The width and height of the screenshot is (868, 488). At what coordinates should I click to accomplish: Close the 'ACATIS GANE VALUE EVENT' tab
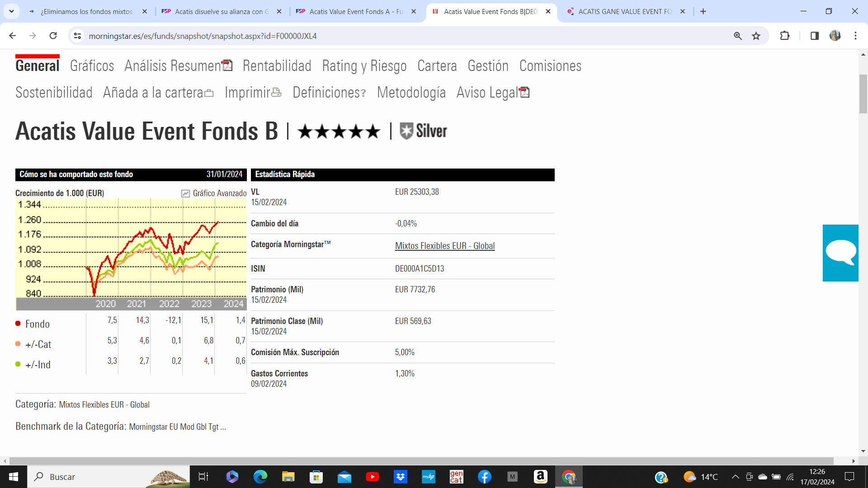tap(683, 11)
